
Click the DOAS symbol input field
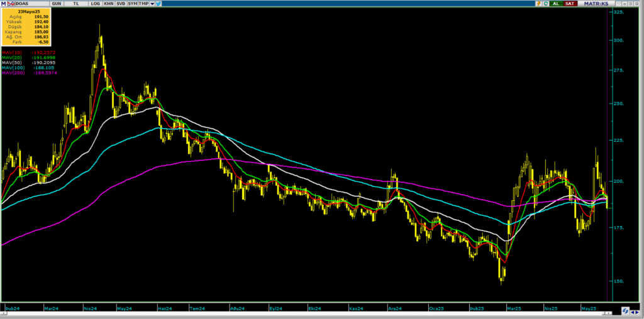(x=29, y=3)
